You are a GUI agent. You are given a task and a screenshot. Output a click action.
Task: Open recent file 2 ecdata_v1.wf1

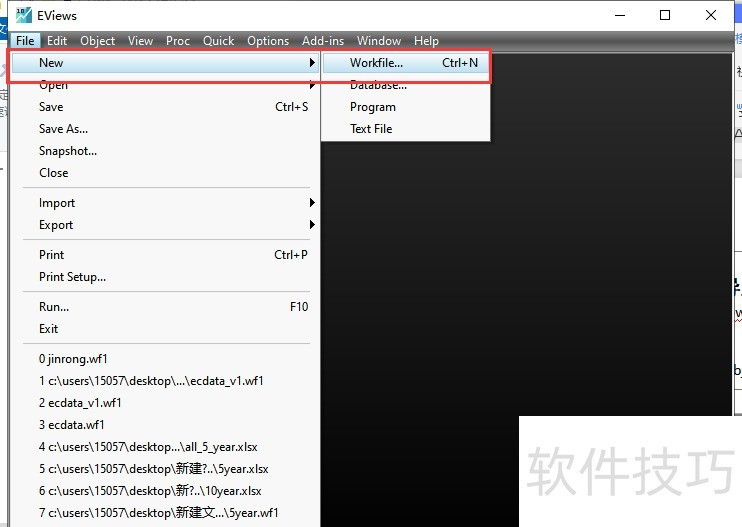pos(164,403)
